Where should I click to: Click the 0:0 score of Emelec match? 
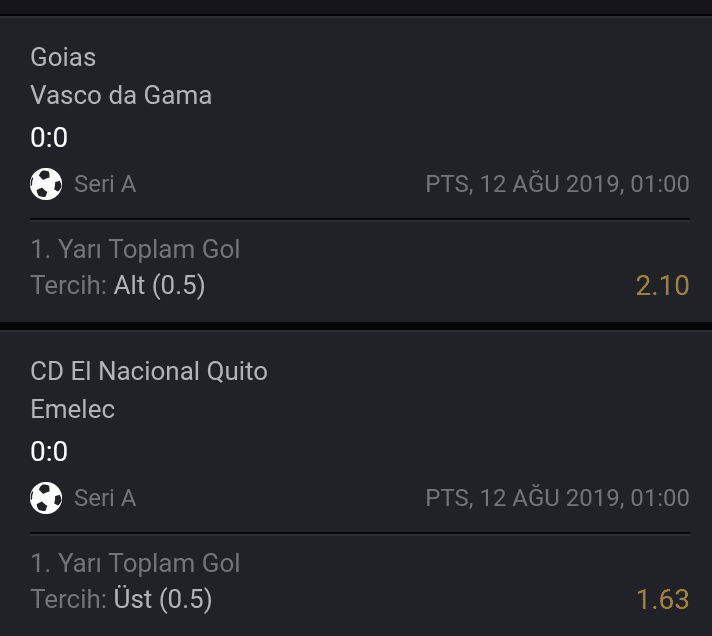[49, 451]
